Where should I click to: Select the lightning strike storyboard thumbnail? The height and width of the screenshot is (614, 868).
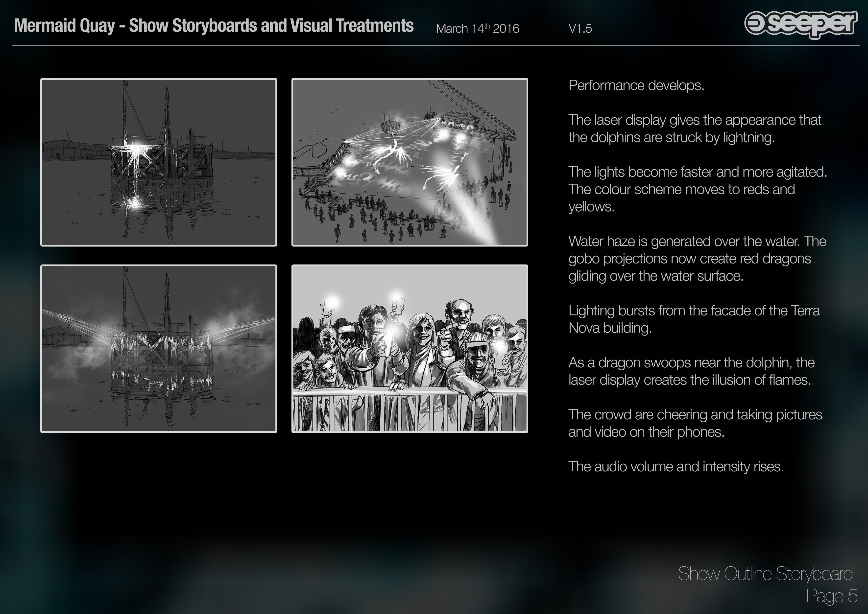158,162
